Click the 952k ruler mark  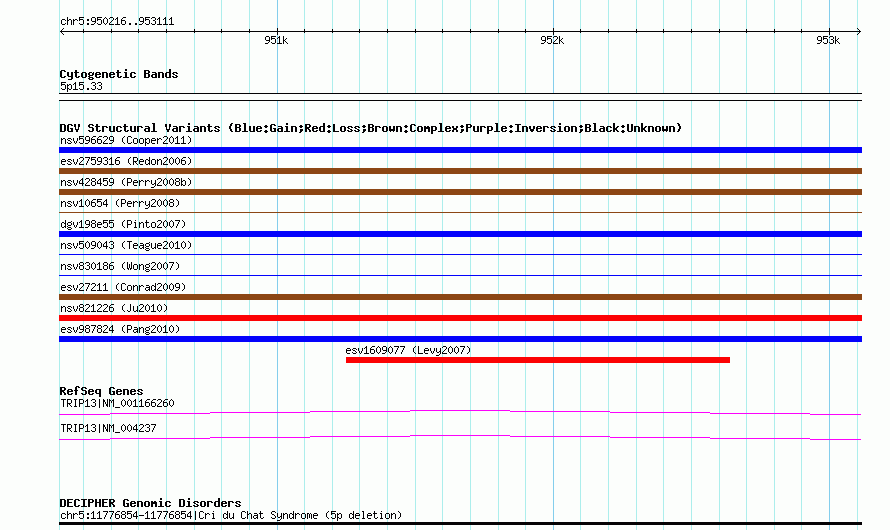(552, 40)
